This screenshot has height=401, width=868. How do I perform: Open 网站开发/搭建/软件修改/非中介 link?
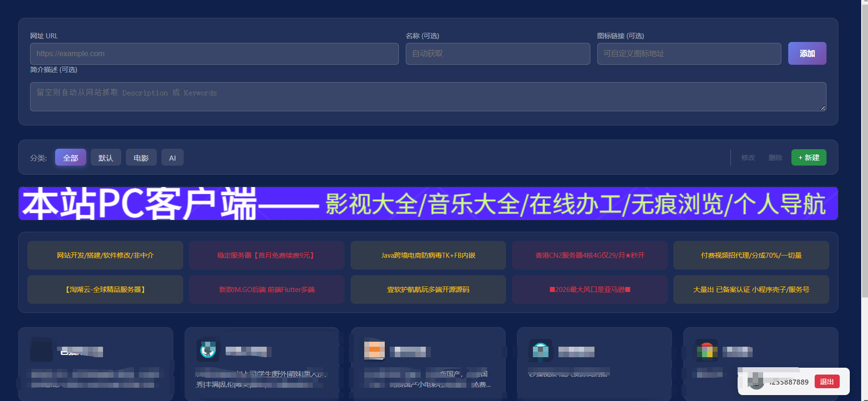[x=105, y=255]
